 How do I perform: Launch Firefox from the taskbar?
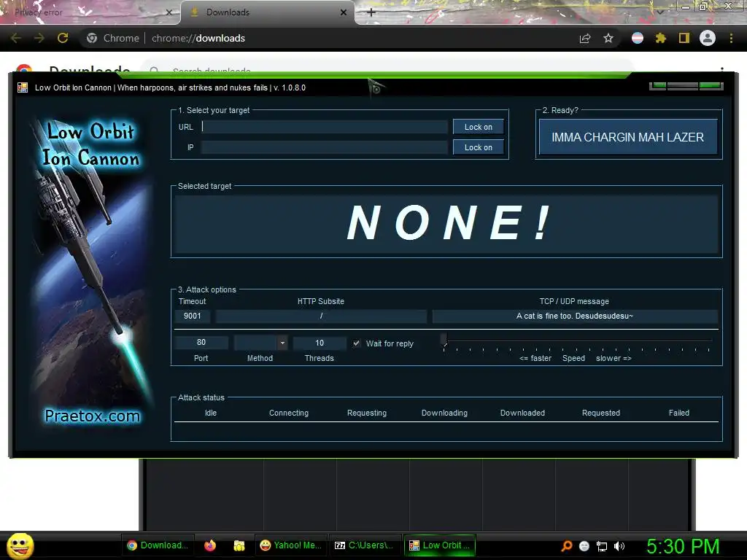pyautogui.click(x=210, y=545)
